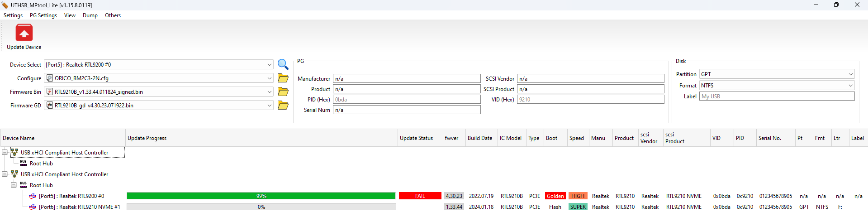The height and width of the screenshot is (217, 868).
Task: Open the Settings menu
Action: (13, 15)
